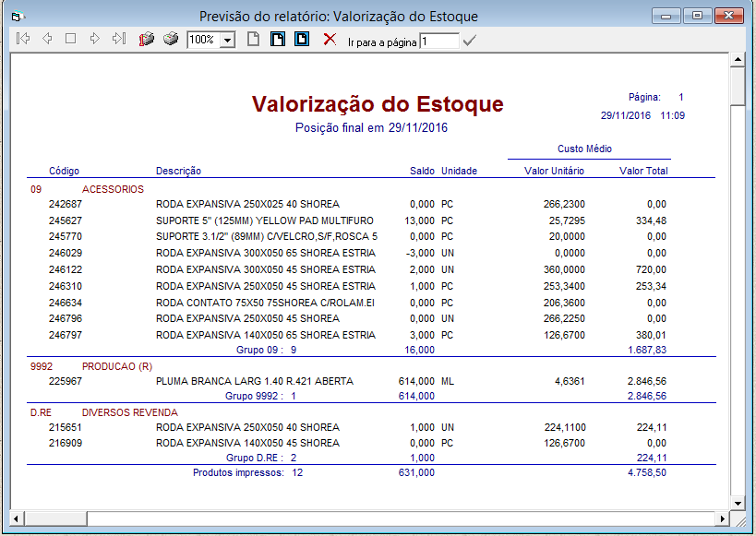The image size is (756, 536).
Task: Click the previous page arrow
Action: click(47, 40)
